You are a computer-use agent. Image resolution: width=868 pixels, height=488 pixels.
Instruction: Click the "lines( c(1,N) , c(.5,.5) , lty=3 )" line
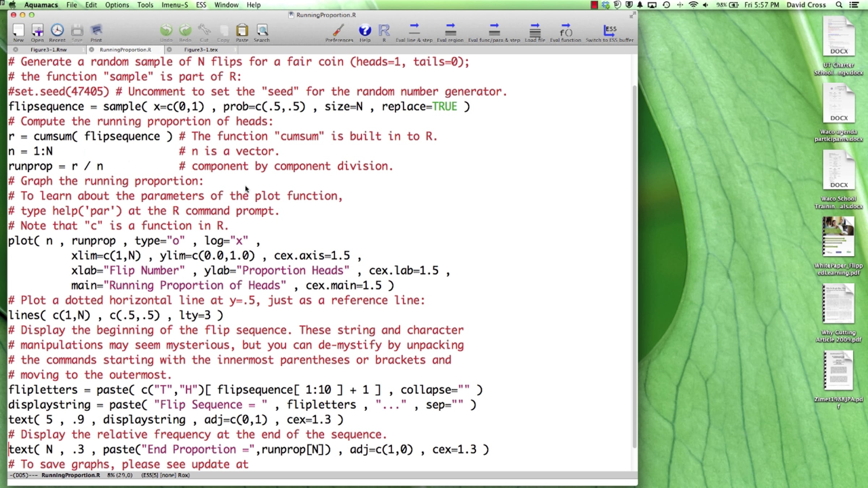pyautogui.click(x=116, y=315)
